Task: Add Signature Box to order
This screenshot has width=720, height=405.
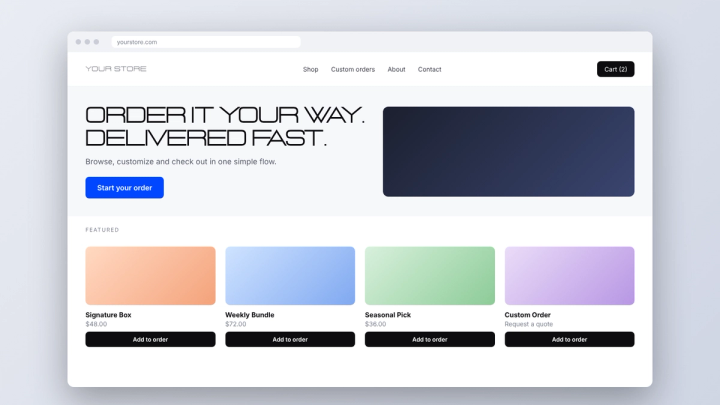Action: (x=150, y=339)
